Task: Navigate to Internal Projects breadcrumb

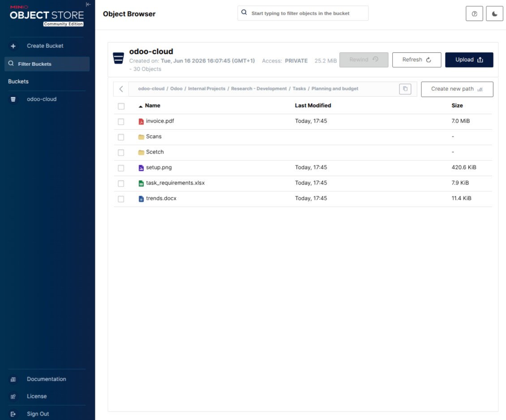Action: tap(206, 89)
